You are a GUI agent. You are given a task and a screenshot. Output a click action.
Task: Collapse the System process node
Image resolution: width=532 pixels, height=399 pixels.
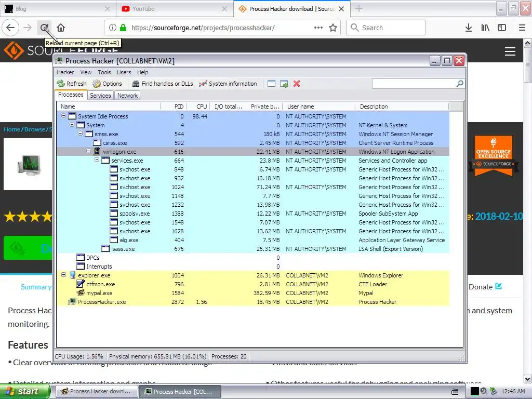[72, 125]
